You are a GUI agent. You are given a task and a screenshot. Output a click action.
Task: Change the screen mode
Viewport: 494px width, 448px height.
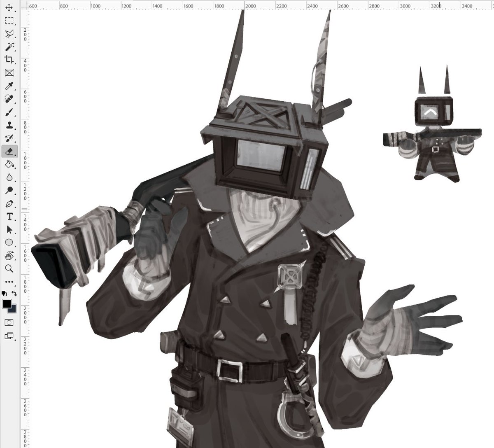tap(9, 336)
